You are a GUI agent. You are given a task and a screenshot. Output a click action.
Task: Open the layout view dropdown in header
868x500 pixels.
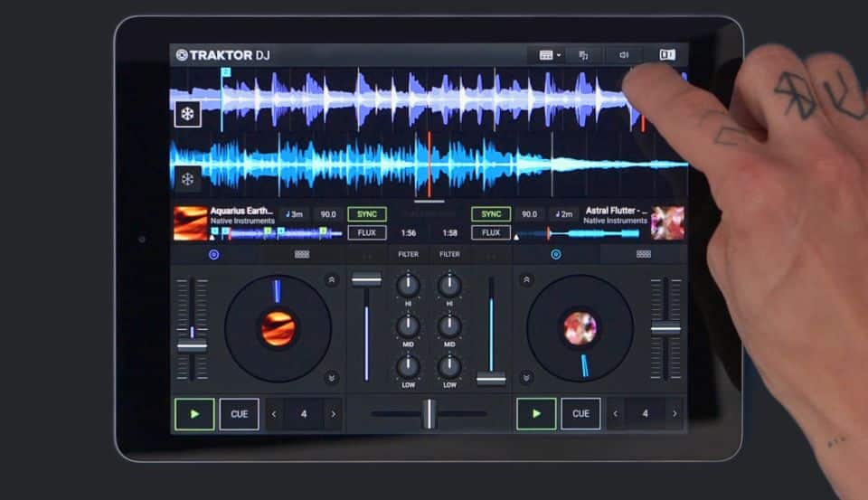tap(550, 55)
